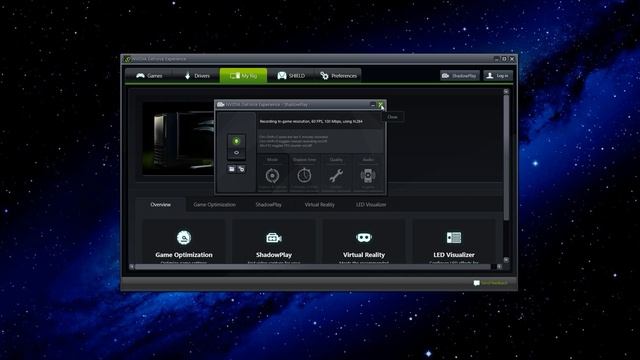640x360 pixels.
Task: Maximize the GeForce Experience window
Action: point(504,59)
